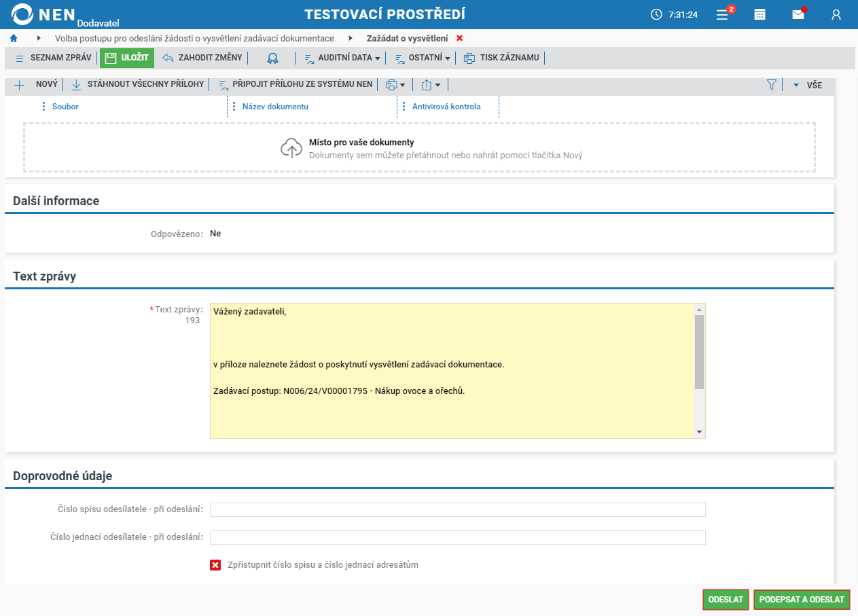This screenshot has height=616, width=858.
Task: Sort by Antivirová kontrola column header
Action: pyautogui.click(x=446, y=107)
